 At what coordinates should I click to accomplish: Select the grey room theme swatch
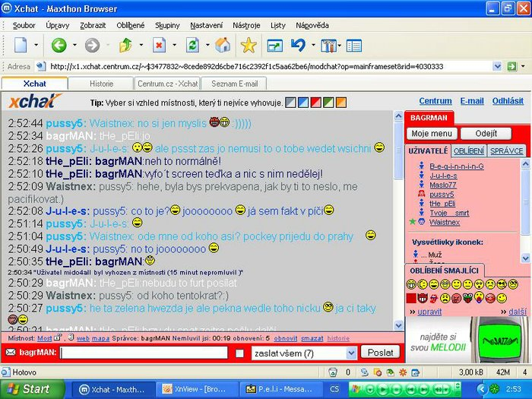click(290, 103)
